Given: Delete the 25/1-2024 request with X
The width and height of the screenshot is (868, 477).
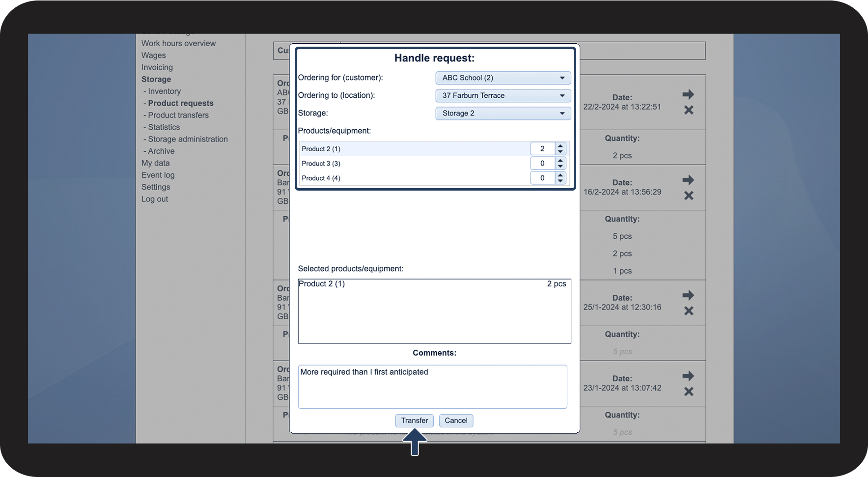Looking at the screenshot, I should point(689,311).
